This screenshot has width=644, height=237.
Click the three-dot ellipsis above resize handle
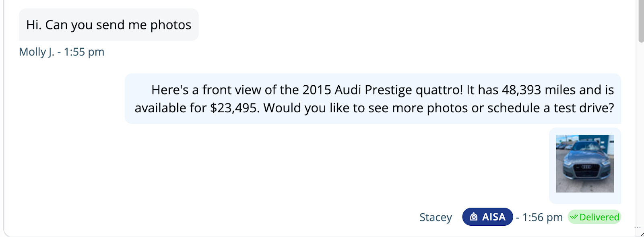(638, 227)
